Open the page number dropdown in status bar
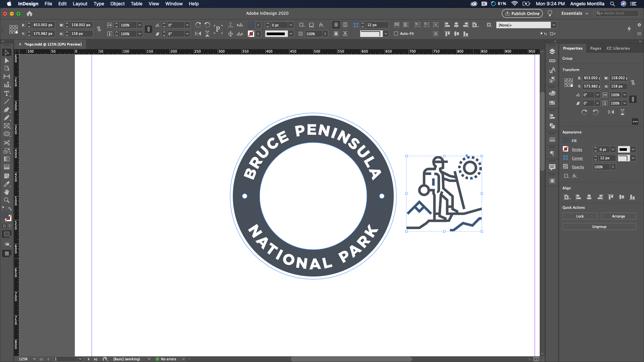This screenshot has height=362, width=644. (80, 359)
